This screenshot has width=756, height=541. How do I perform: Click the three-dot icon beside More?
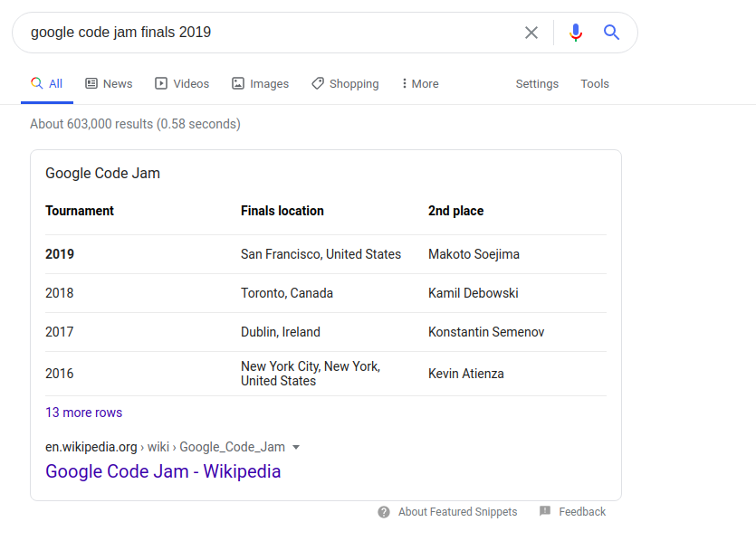coord(404,83)
